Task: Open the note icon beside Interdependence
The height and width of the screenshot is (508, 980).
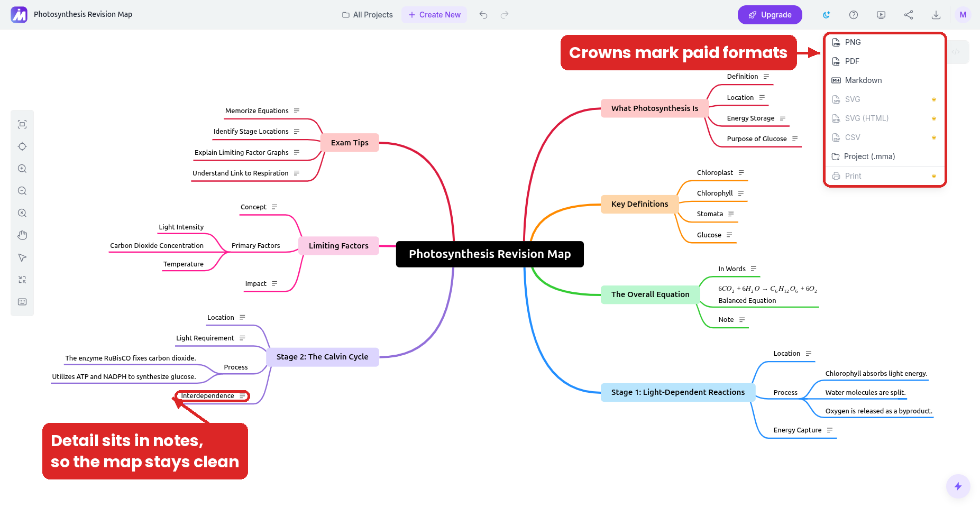Action: coord(242,396)
